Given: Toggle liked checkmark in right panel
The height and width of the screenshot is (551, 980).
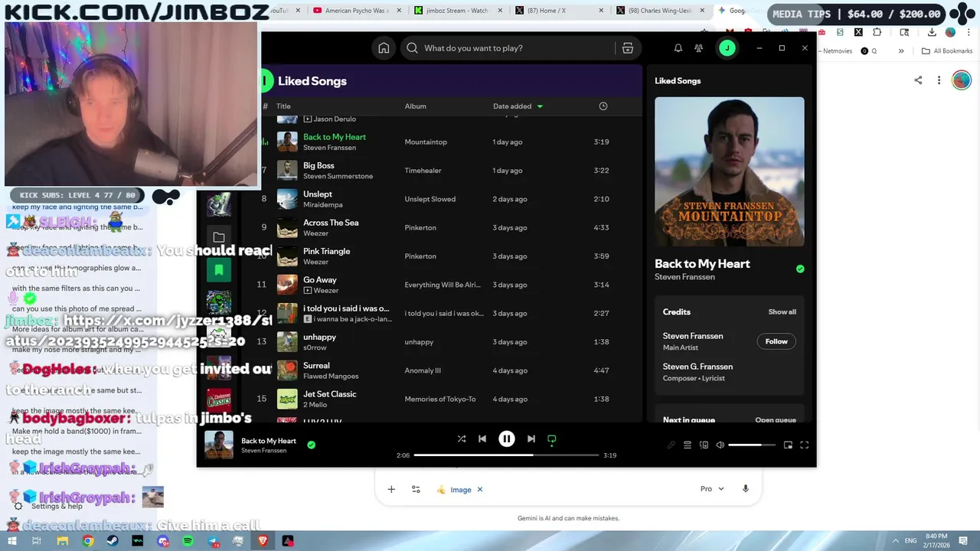Looking at the screenshot, I should [x=800, y=269].
